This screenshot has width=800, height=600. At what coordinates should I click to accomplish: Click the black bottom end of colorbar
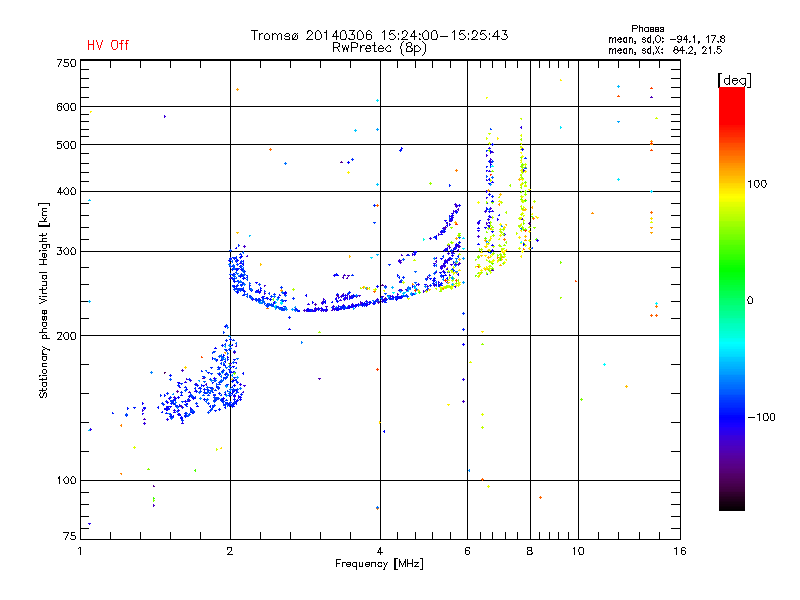coord(732,503)
